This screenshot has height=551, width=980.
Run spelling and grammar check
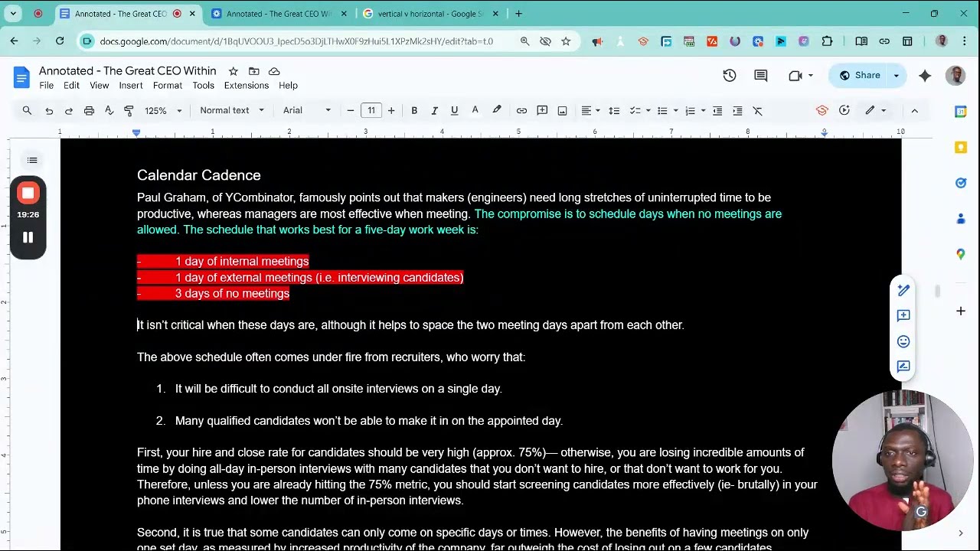[x=109, y=111]
